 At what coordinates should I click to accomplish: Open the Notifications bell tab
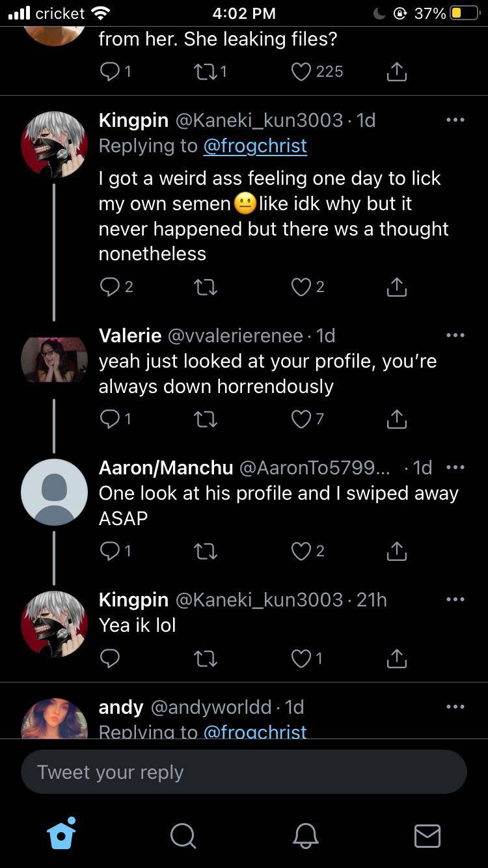305,835
